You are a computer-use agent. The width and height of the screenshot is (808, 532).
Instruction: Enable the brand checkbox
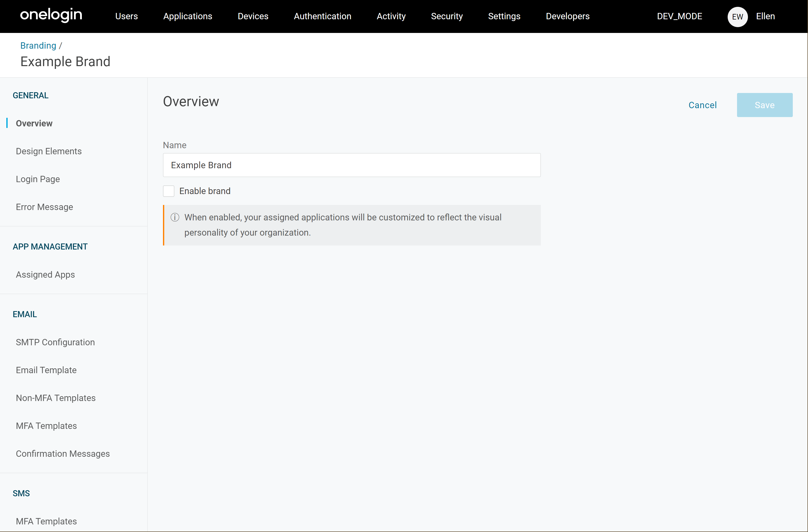169,191
